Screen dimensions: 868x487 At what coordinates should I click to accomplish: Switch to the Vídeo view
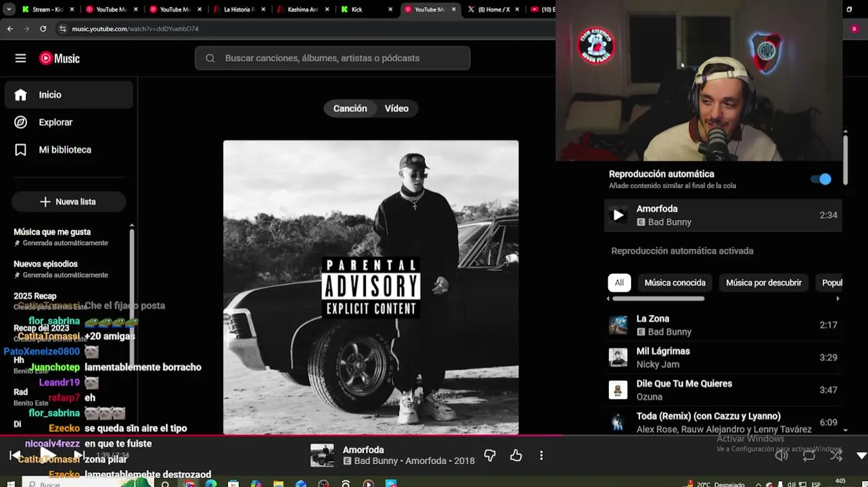click(x=396, y=108)
